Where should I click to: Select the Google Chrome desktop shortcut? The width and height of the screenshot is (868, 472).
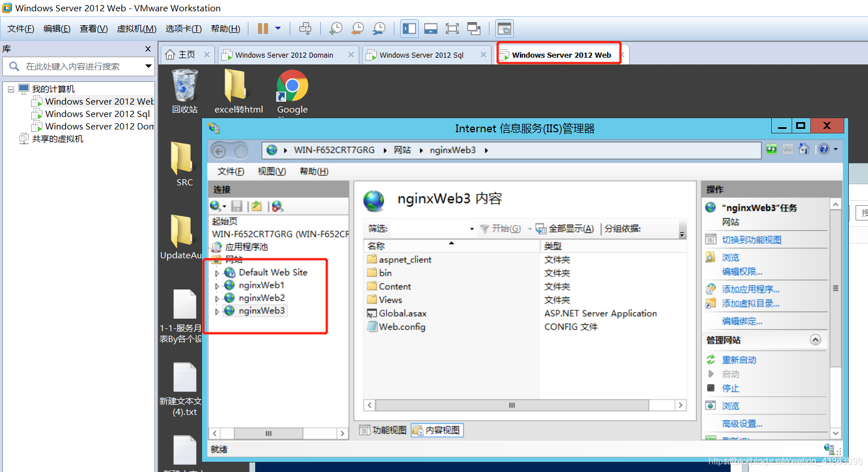pyautogui.click(x=293, y=93)
